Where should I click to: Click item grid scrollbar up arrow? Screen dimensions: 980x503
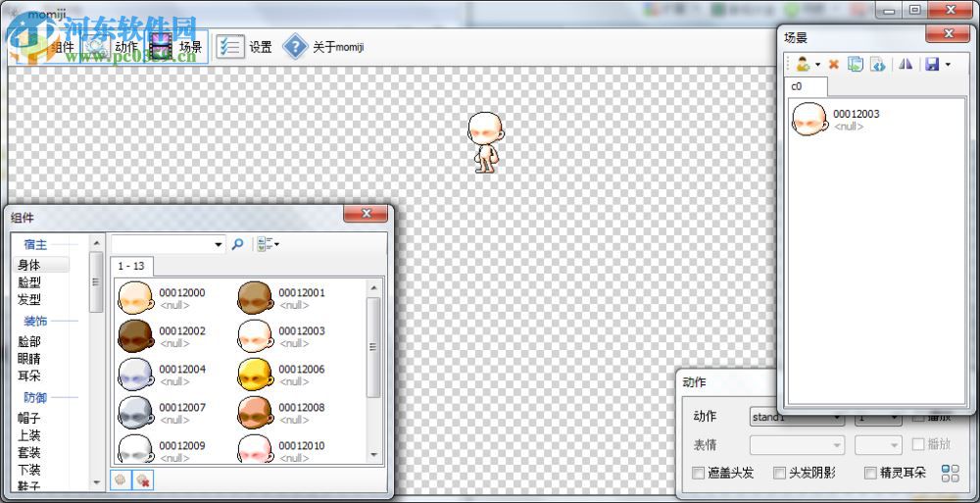tap(373, 288)
